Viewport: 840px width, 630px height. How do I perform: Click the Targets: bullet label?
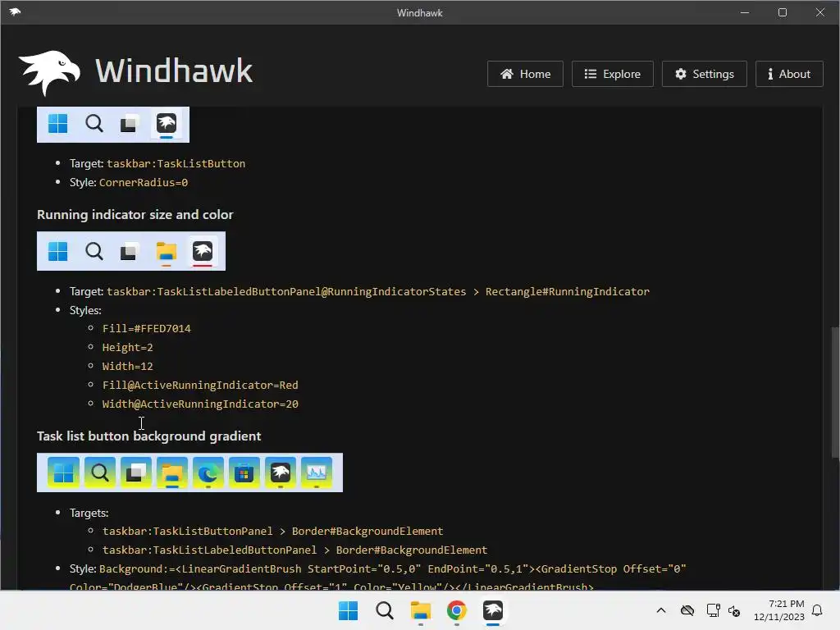pyautogui.click(x=89, y=513)
